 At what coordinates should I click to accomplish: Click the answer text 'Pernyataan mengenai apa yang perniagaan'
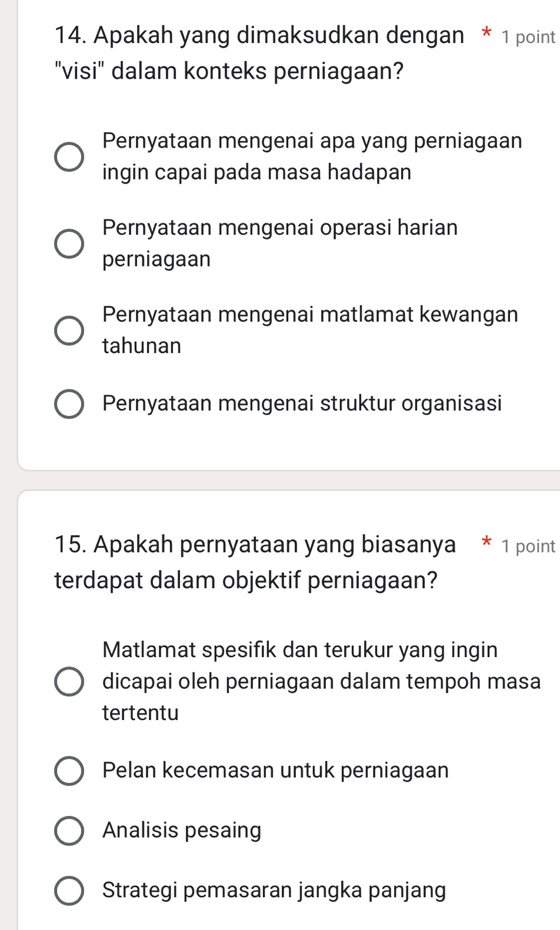[x=312, y=141]
